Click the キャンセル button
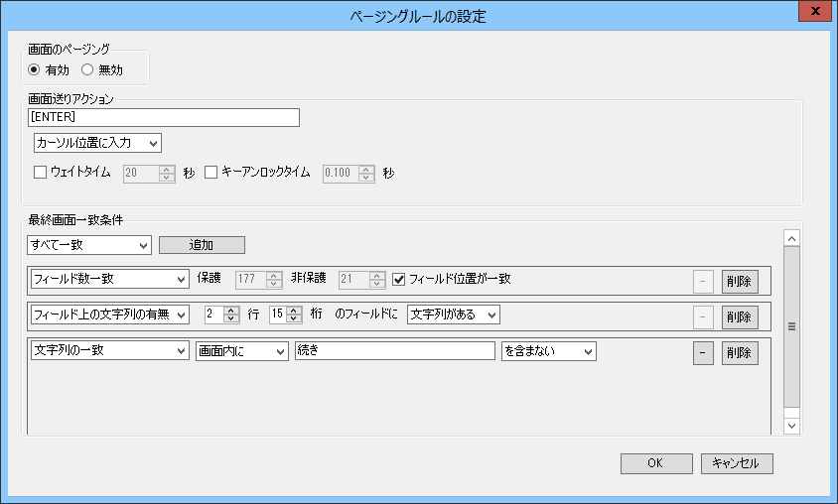838x504 pixels. tap(737, 463)
